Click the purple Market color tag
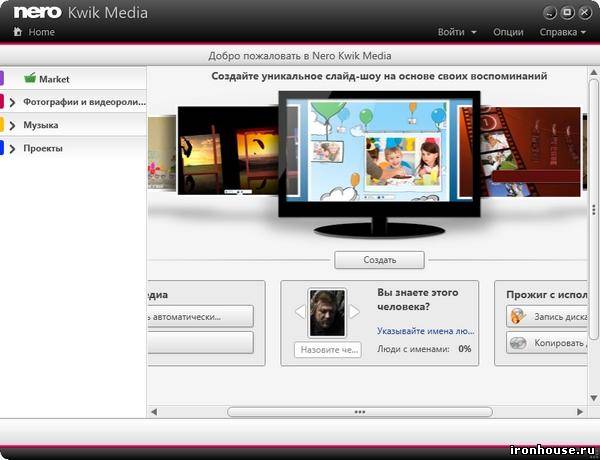 coord(2,78)
